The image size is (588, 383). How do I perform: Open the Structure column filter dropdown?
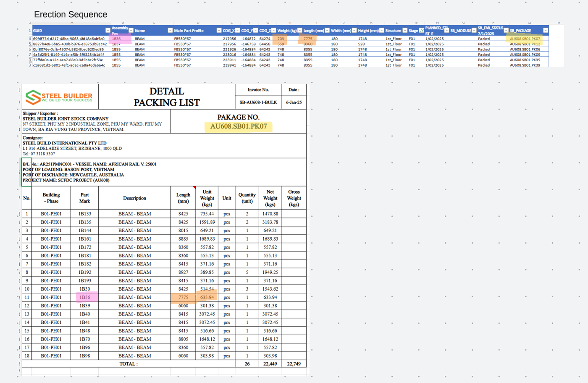[405, 30]
